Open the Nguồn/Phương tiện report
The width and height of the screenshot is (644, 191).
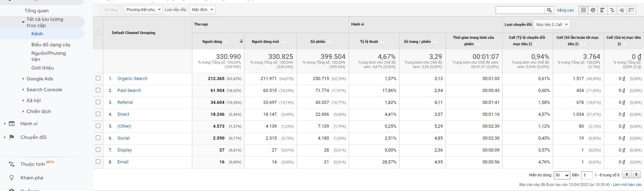tap(48, 56)
